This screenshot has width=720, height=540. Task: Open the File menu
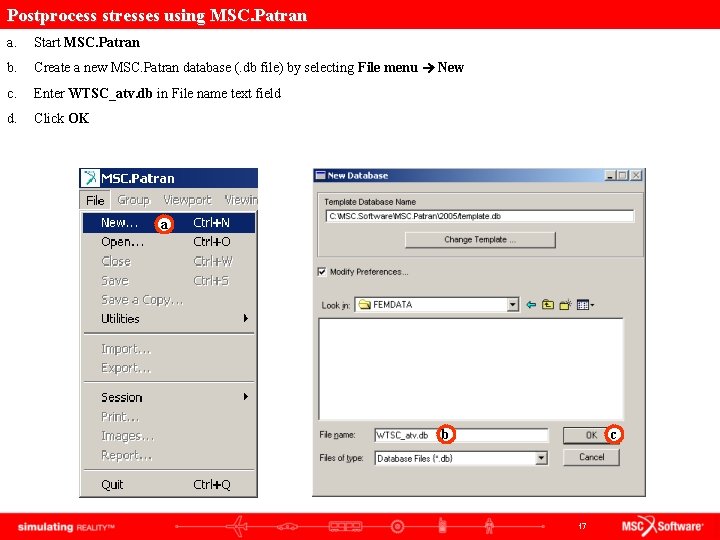click(x=95, y=201)
